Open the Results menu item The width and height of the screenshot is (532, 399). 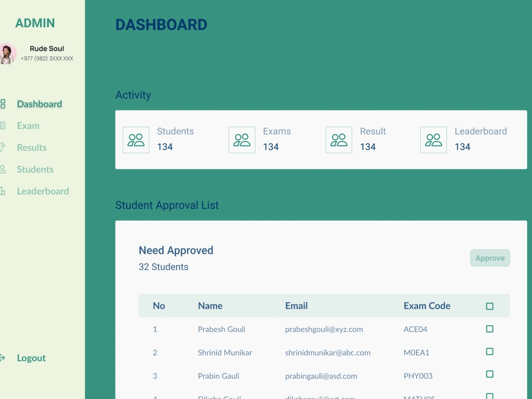[31, 147]
